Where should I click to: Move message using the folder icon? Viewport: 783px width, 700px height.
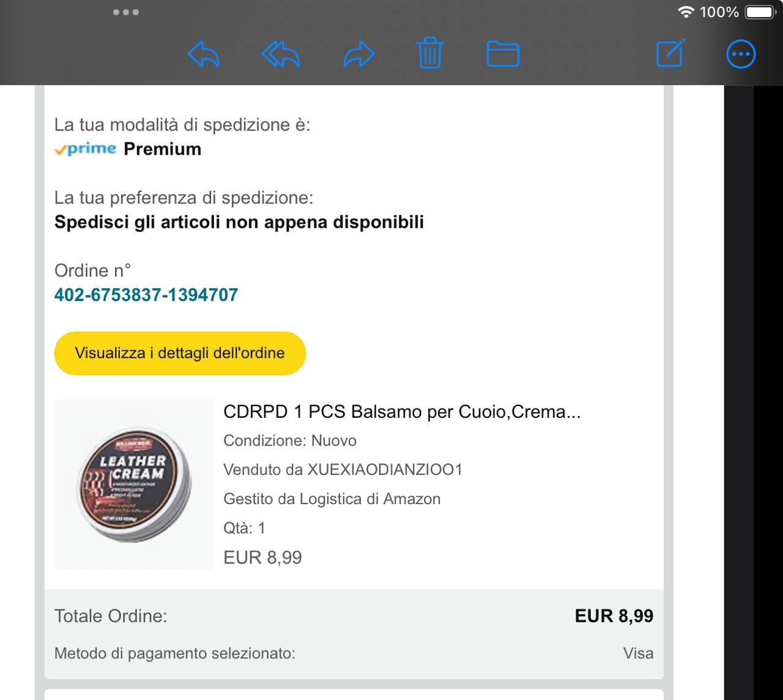[503, 54]
